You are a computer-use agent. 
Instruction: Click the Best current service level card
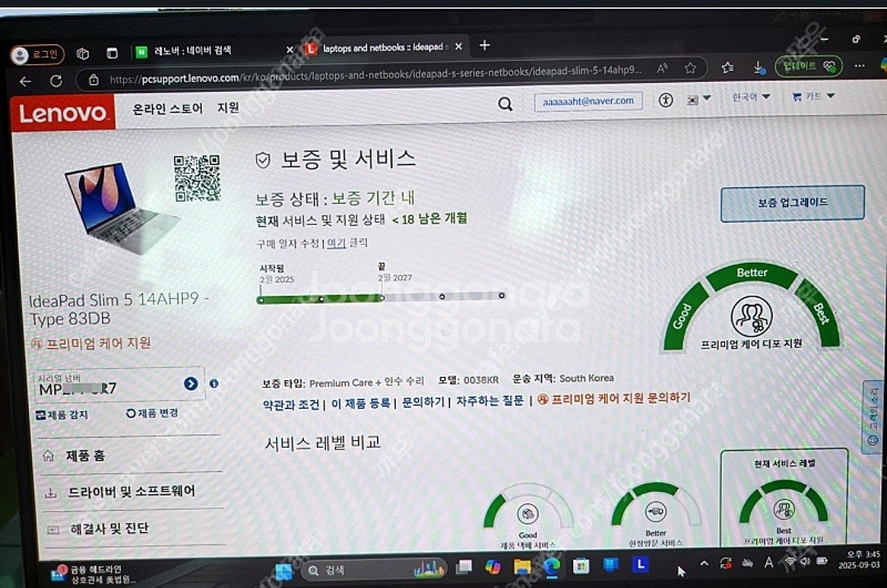point(784,498)
